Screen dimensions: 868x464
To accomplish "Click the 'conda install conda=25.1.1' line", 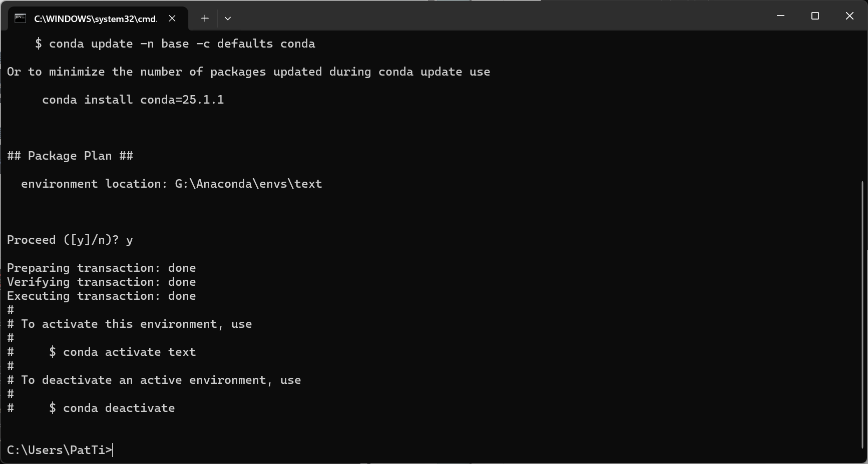I will pos(133,100).
